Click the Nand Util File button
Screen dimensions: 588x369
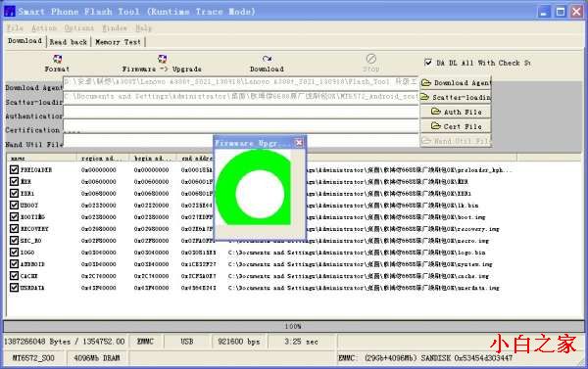tap(456, 141)
